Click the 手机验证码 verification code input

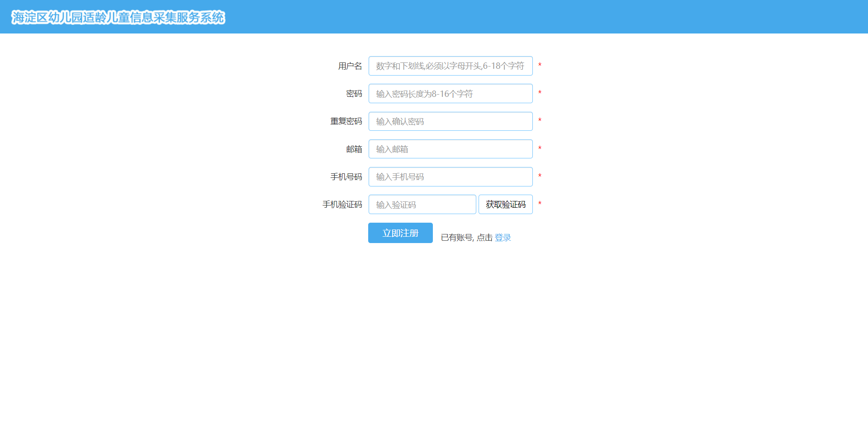[422, 205]
